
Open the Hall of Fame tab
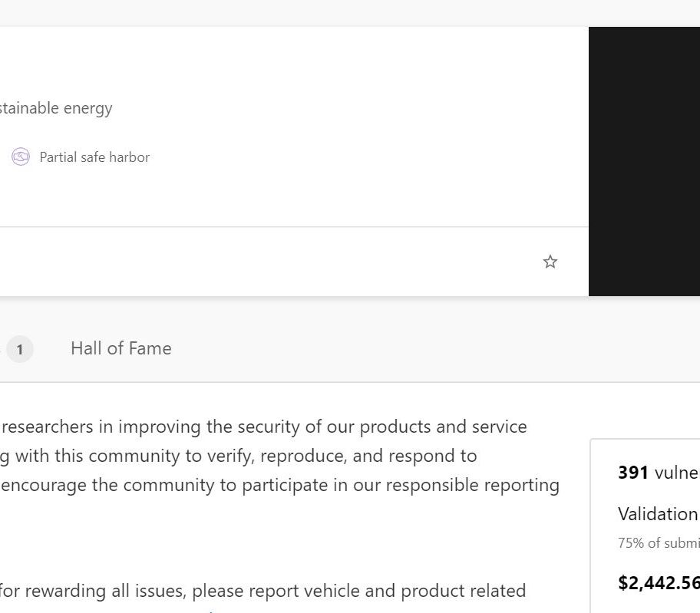pyautogui.click(x=121, y=348)
